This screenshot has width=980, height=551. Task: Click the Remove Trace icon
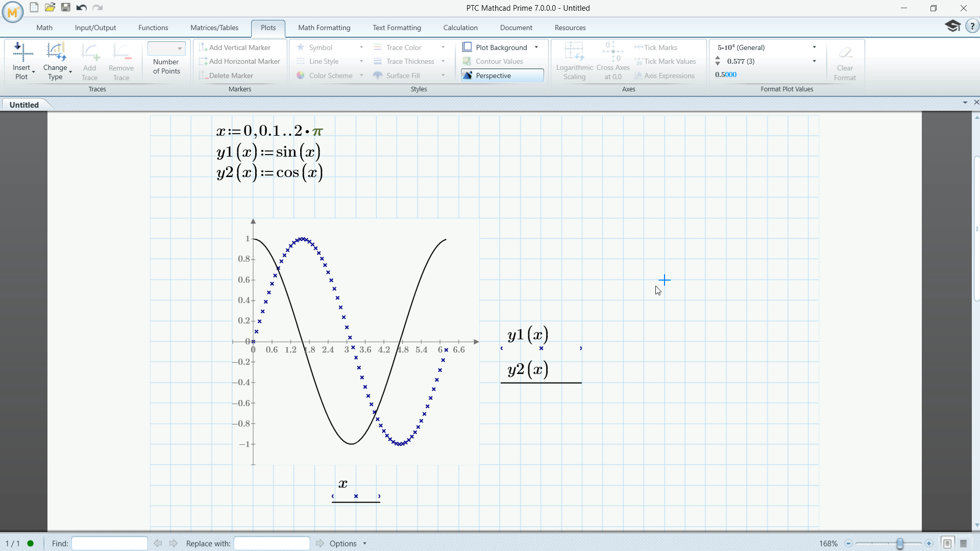coord(121,53)
